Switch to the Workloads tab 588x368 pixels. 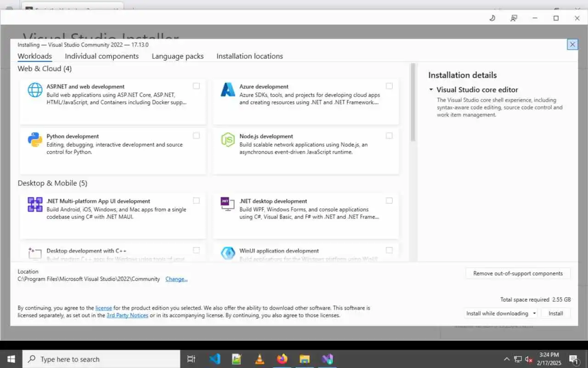(35, 56)
